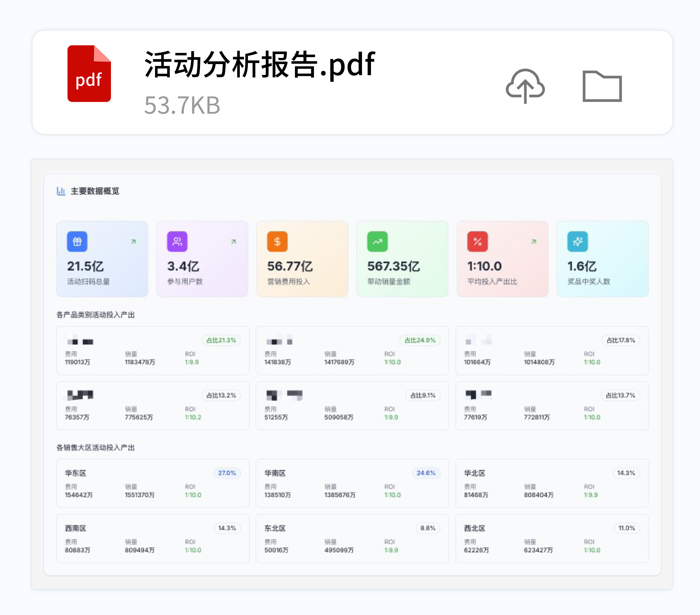Click the 56.77亿 value

[x=290, y=266]
